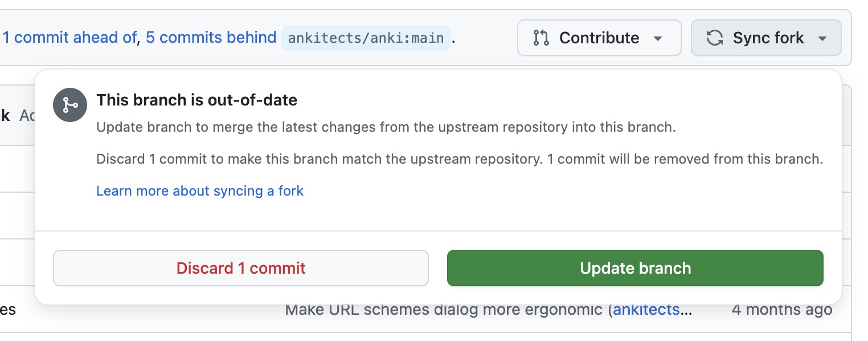Click the Contribute button label

[599, 38]
